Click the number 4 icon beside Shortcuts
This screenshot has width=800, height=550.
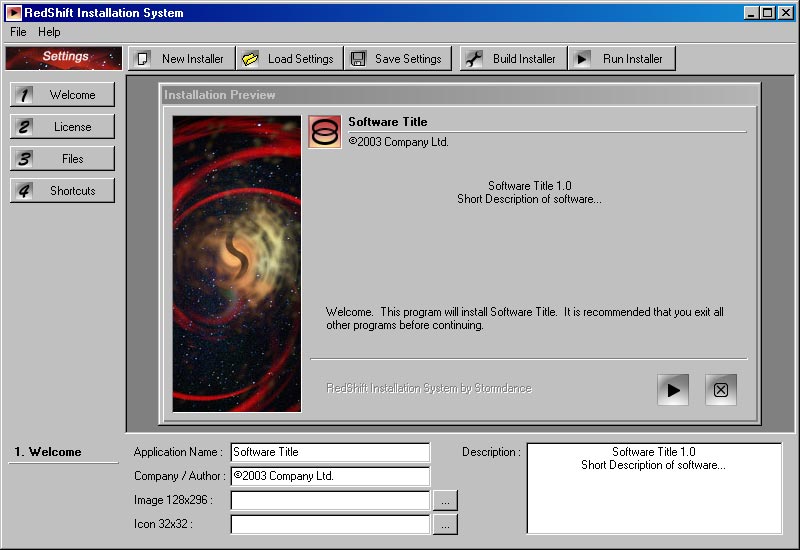tap(24, 190)
